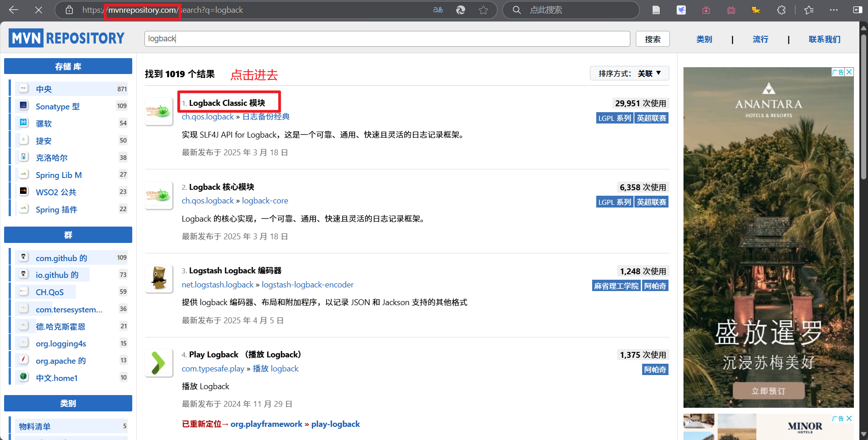Open the translate icon in address bar
868x440 pixels.
[x=438, y=10]
